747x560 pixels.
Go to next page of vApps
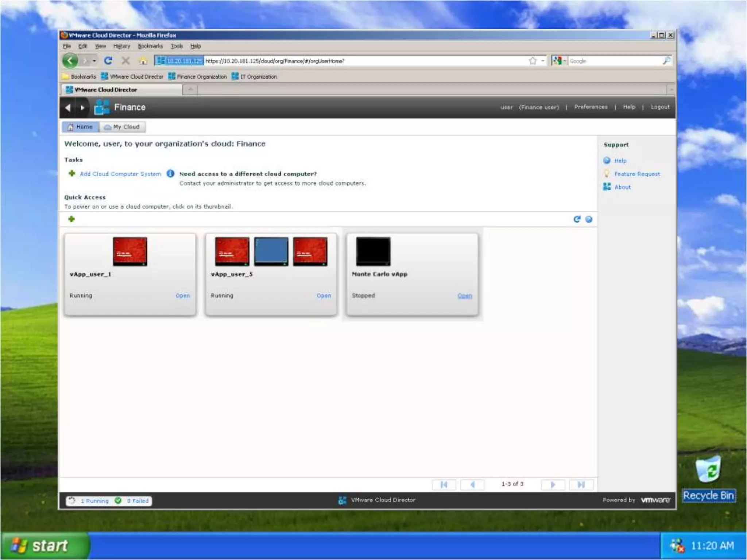tap(553, 485)
